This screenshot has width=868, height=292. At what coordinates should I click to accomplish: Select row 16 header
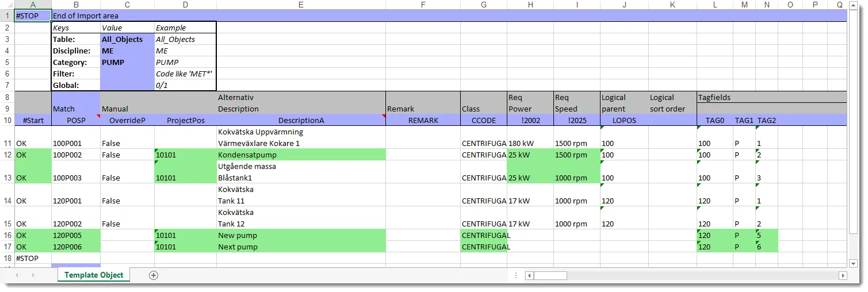pos(7,235)
